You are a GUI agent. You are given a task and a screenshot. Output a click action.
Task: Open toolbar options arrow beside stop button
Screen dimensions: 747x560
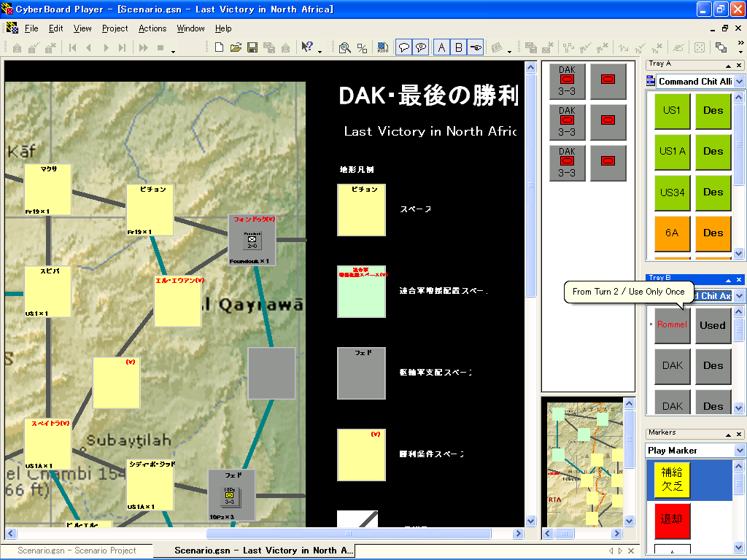[173, 52]
